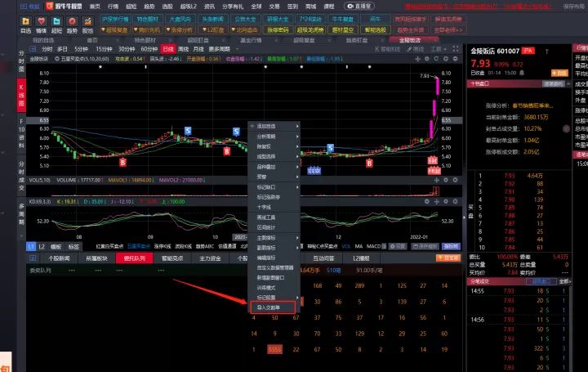Screen dimensions: 588x372
Task: Click the B buy marker near 5.10
Action: click(x=122, y=163)
